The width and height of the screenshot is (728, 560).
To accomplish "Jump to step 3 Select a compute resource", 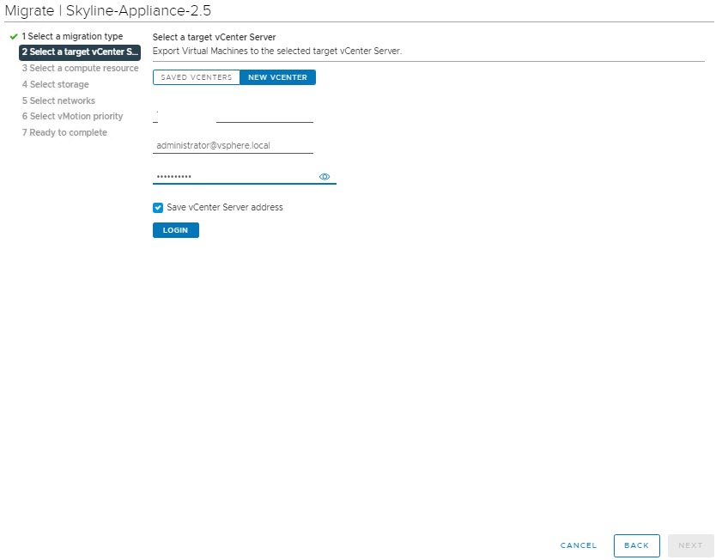I will pos(80,69).
